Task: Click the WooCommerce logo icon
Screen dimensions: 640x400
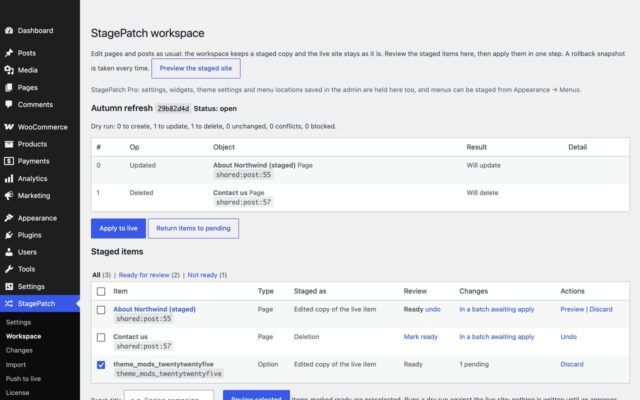Action: click(x=9, y=127)
